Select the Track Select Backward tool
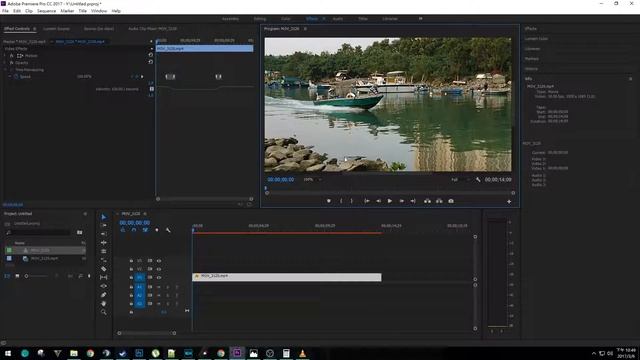Screen dimensions: 640x360 (104, 234)
